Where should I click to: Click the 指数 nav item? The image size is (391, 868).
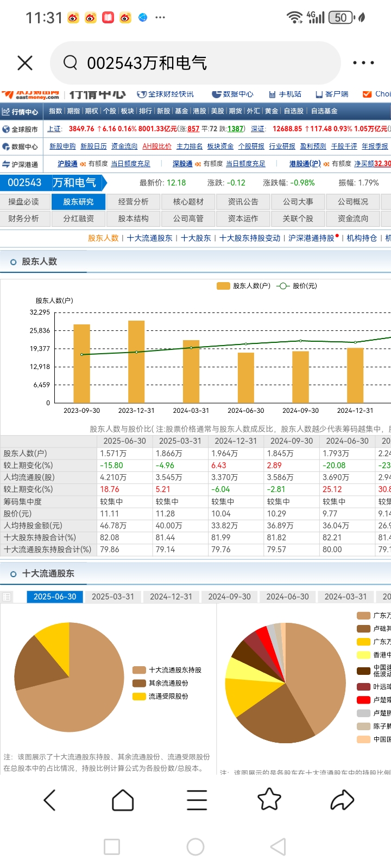pos(55,111)
